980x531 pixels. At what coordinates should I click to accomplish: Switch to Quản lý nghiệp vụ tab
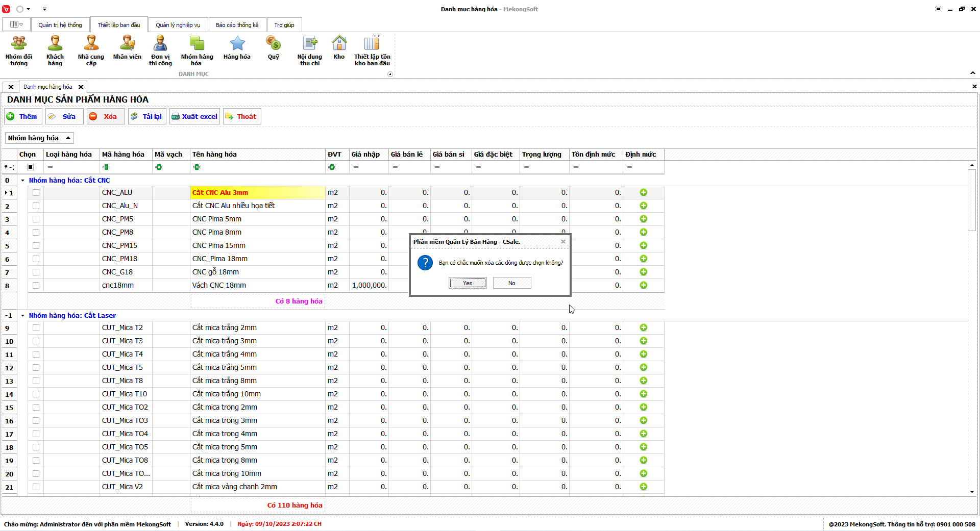[178, 25]
